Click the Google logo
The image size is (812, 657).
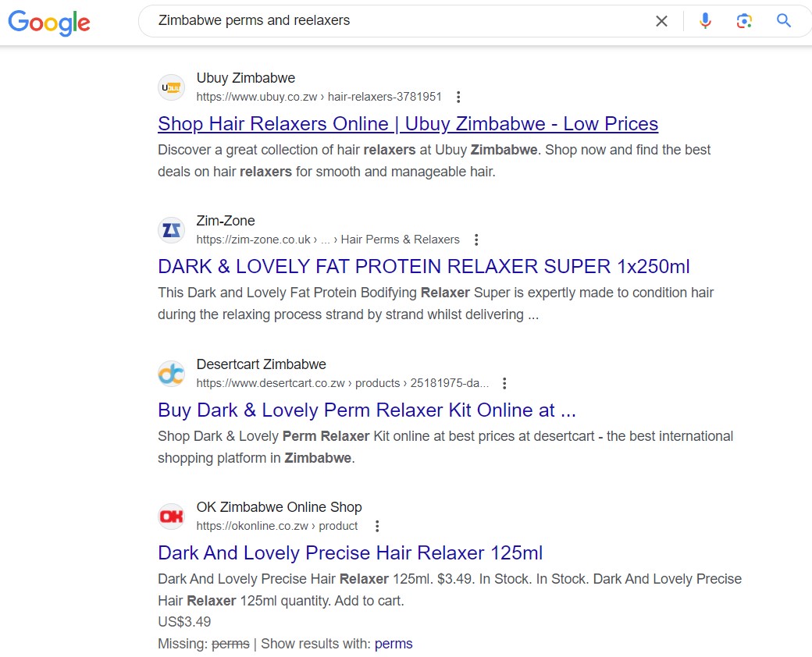(x=49, y=23)
